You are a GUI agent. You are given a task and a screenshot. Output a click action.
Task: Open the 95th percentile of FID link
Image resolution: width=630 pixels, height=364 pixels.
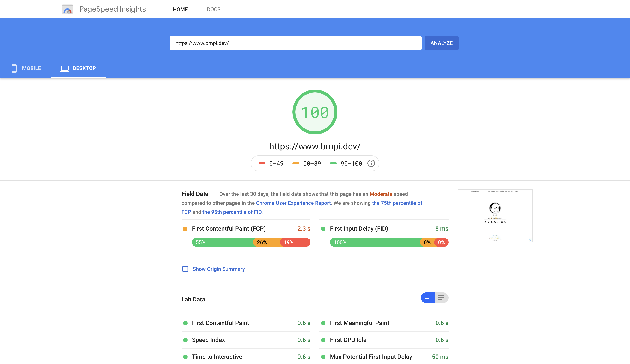point(232,212)
